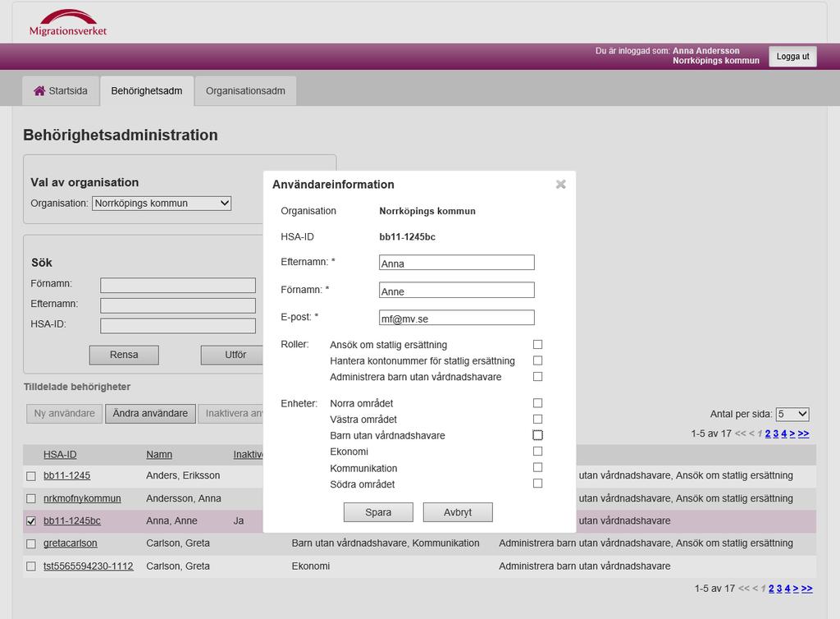Edit the Förnamn field containing Anne
840x619 pixels.
point(456,290)
